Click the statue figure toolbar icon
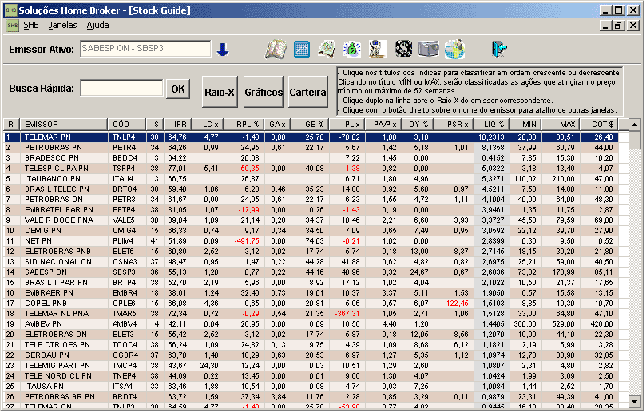Screen dimensions: 644x411 [377, 49]
